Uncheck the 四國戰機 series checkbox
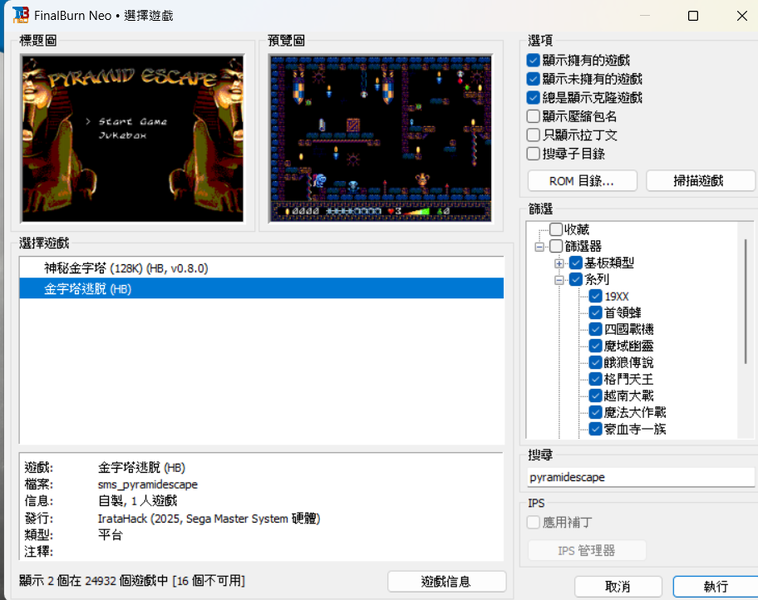The width and height of the screenshot is (758, 600). point(596,329)
